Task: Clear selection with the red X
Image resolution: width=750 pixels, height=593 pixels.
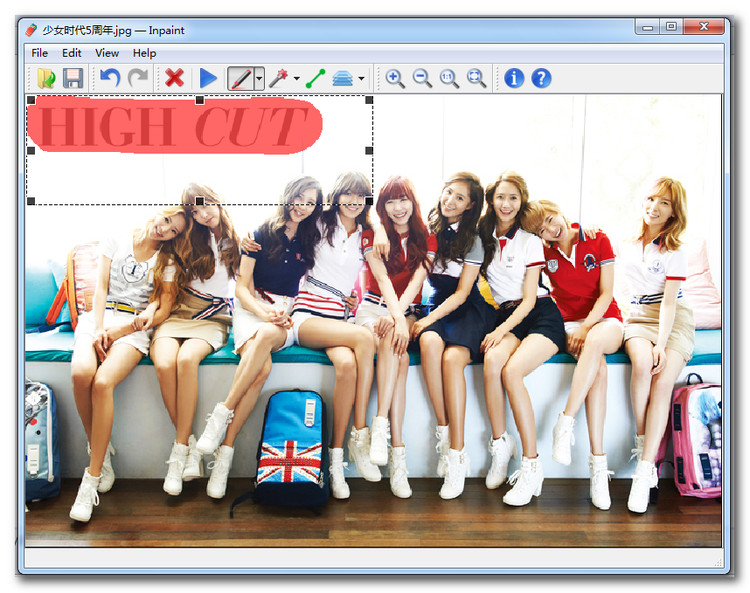Action: click(x=175, y=77)
